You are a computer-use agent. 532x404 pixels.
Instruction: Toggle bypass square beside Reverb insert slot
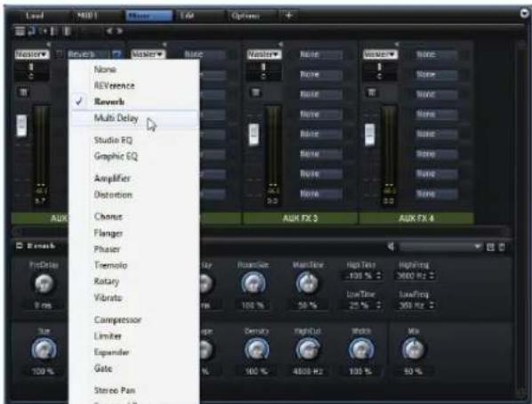(x=60, y=54)
